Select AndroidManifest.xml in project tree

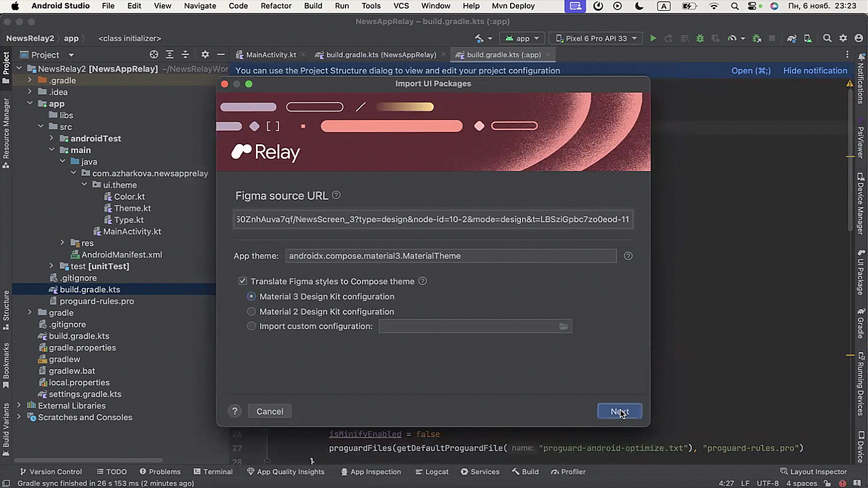(122, 255)
